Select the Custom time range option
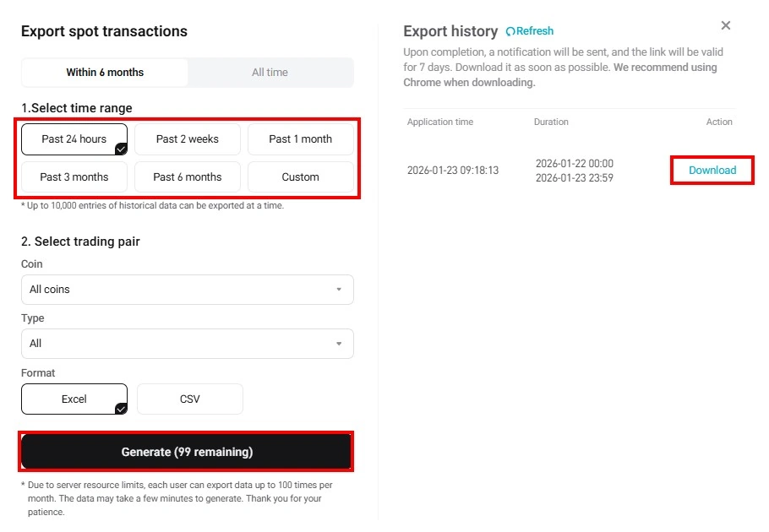The width and height of the screenshot is (769, 532). (301, 176)
